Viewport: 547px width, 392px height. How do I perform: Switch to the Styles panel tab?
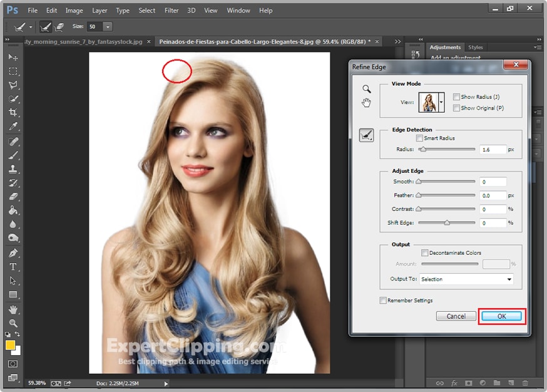click(476, 48)
